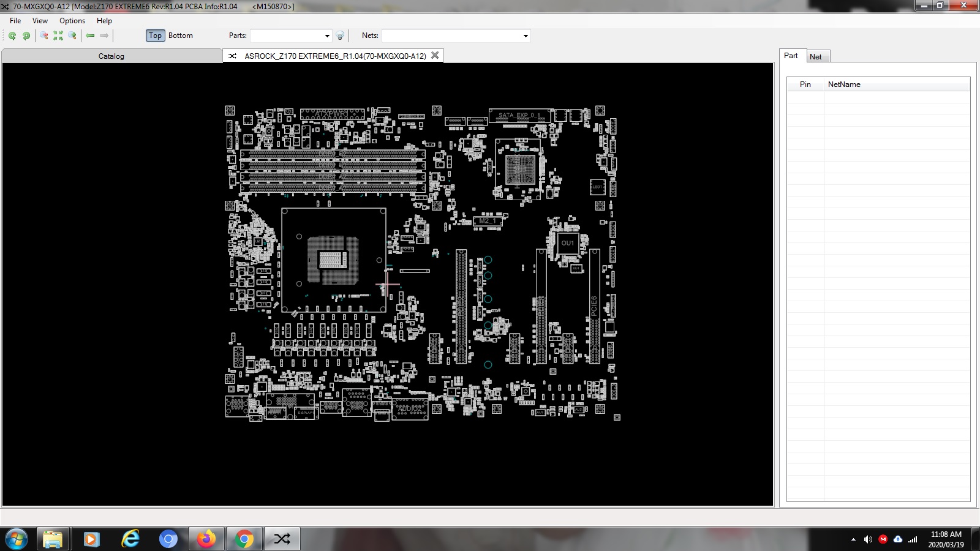Open the Options menu
980x551 pixels.
(72, 21)
